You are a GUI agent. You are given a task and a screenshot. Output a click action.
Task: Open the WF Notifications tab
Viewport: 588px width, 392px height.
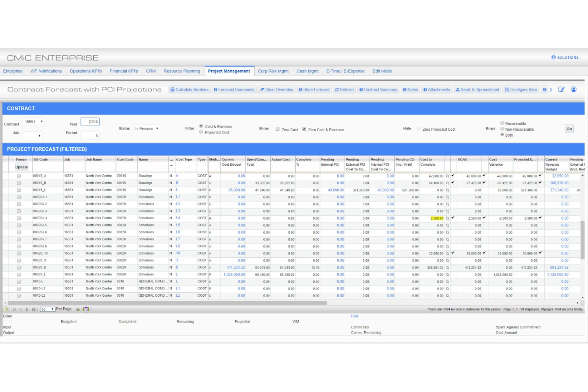46,71
